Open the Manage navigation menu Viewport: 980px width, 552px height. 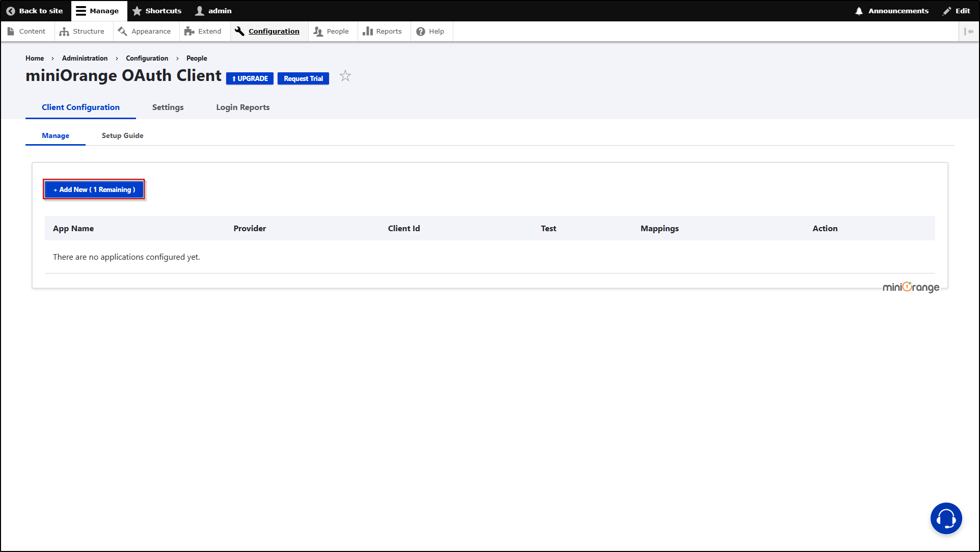tap(99, 10)
